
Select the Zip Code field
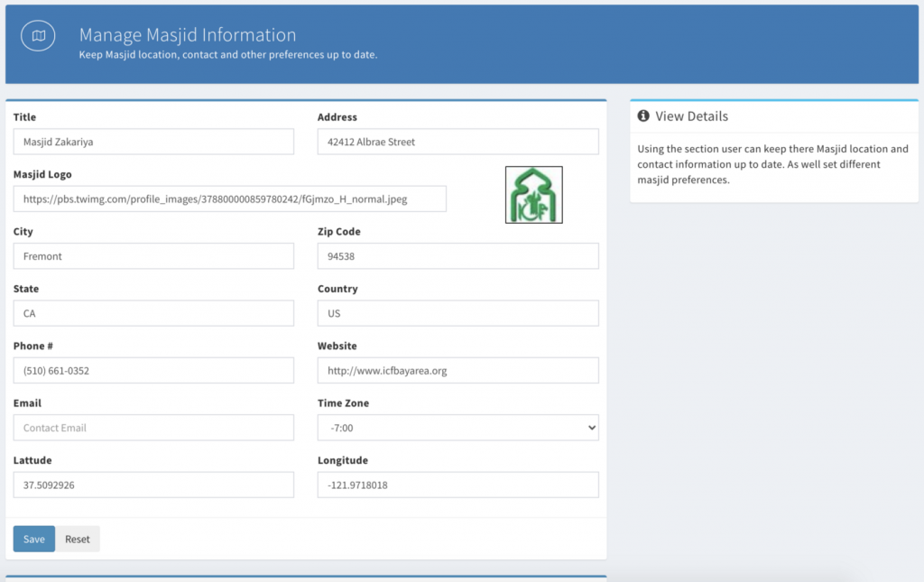(457, 256)
